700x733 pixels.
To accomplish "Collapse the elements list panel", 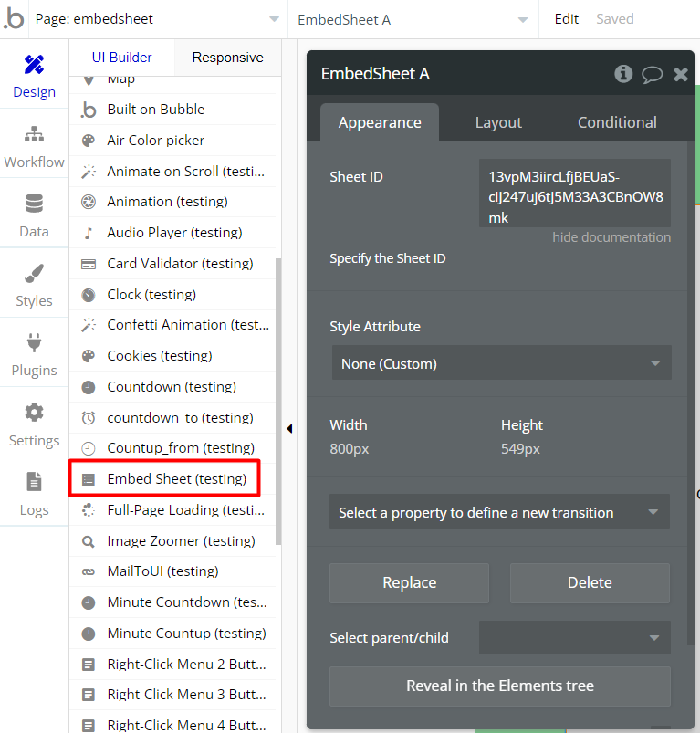I will [289, 426].
